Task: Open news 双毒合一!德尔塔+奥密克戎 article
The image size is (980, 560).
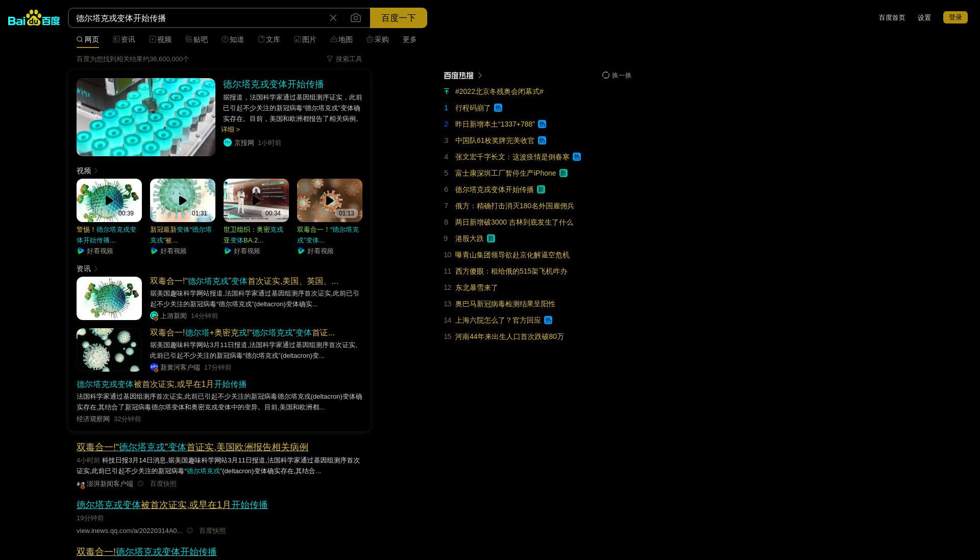Action: click(x=242, y=333)
